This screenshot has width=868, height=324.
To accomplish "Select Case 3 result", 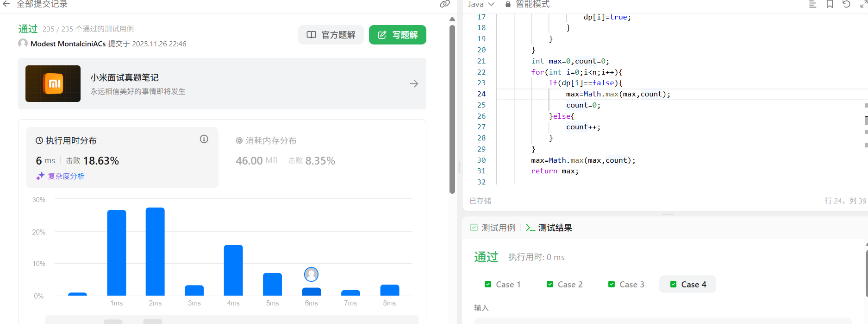I will point(626,285).
